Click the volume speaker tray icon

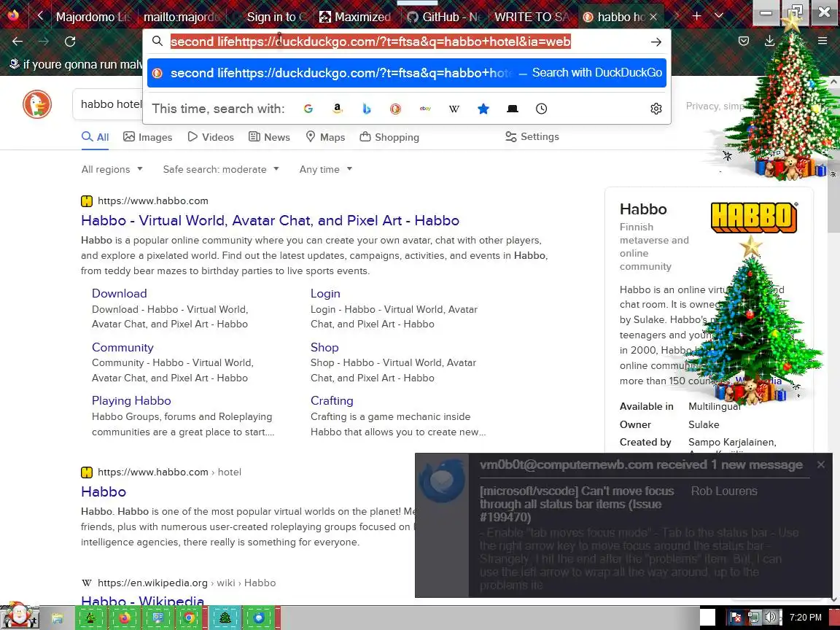click(x=771, y=617)
